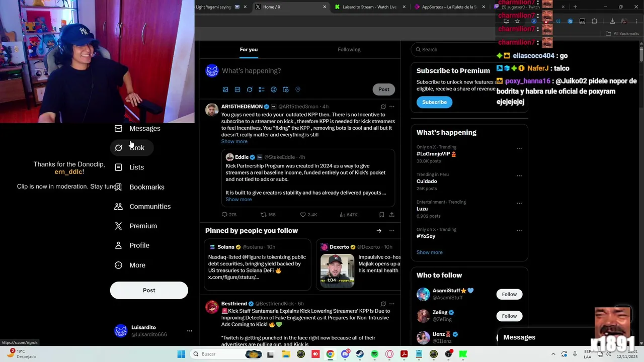Open the browser extensions puzzle icon
644x362 pixels.
click(x=594, y=21)
